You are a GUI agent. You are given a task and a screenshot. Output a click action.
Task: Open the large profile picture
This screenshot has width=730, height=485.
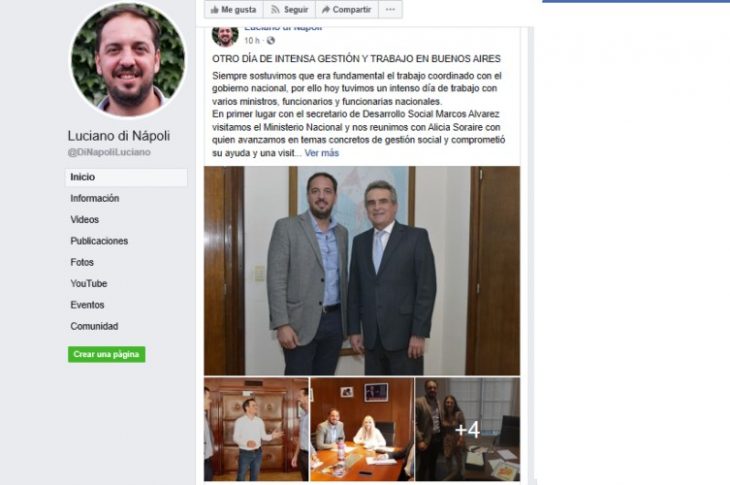click(x=128, y=60)
